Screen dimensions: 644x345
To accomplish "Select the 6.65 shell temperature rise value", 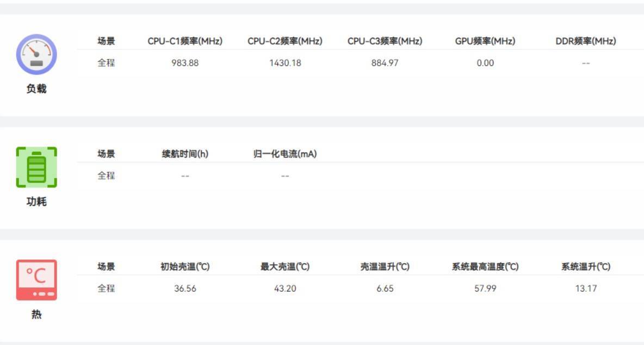I will tap(385, 288).
